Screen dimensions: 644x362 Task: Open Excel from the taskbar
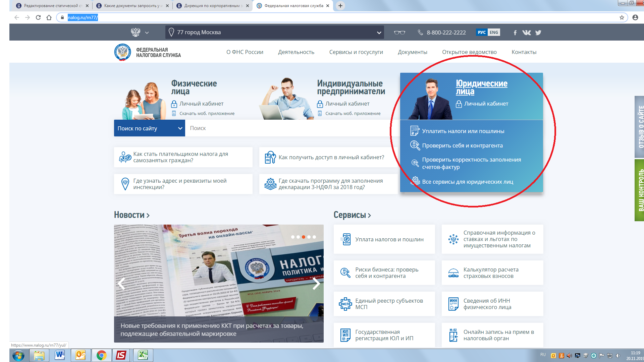coord(143,355)
